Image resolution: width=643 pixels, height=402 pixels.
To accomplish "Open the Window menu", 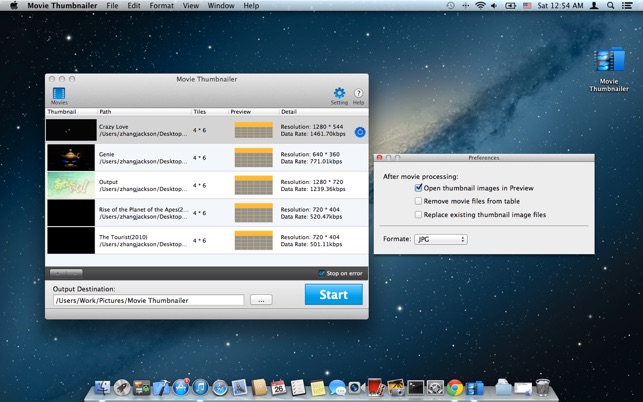I will 221,6.
